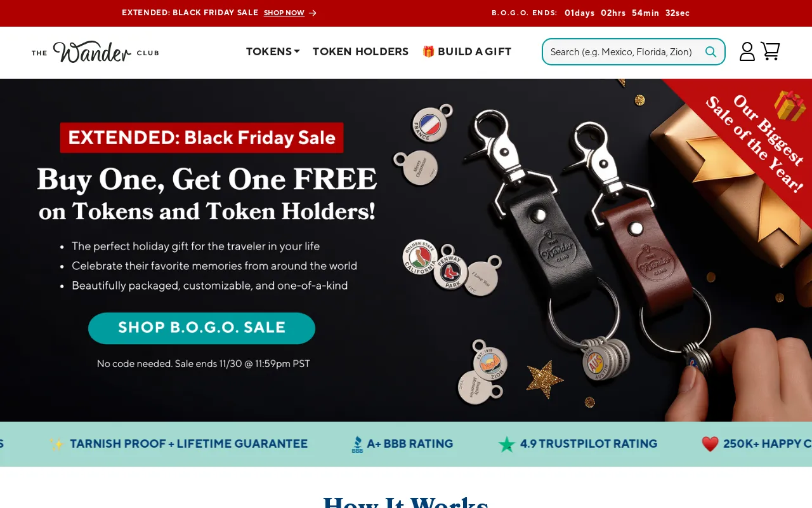Click the sparkle icon before Tarnish Proof

point(58,444)
